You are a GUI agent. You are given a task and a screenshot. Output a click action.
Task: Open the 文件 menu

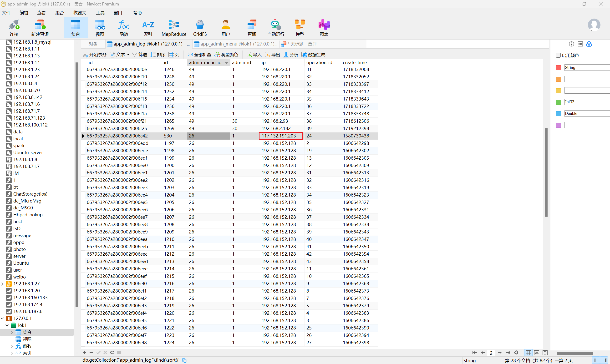pos(6,13)
